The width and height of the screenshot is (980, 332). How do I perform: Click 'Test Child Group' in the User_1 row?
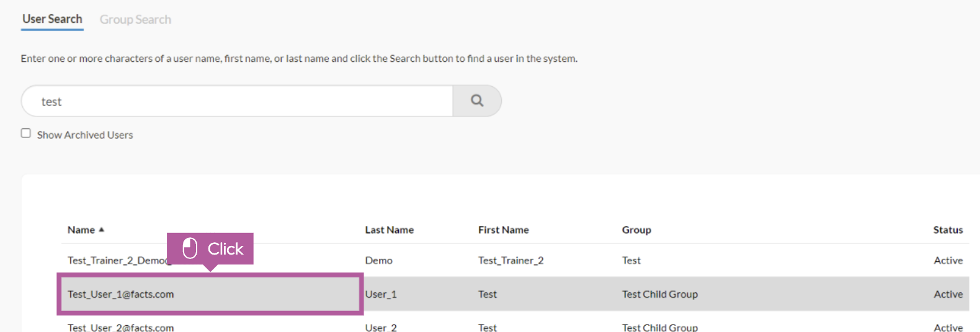point(659,295)
